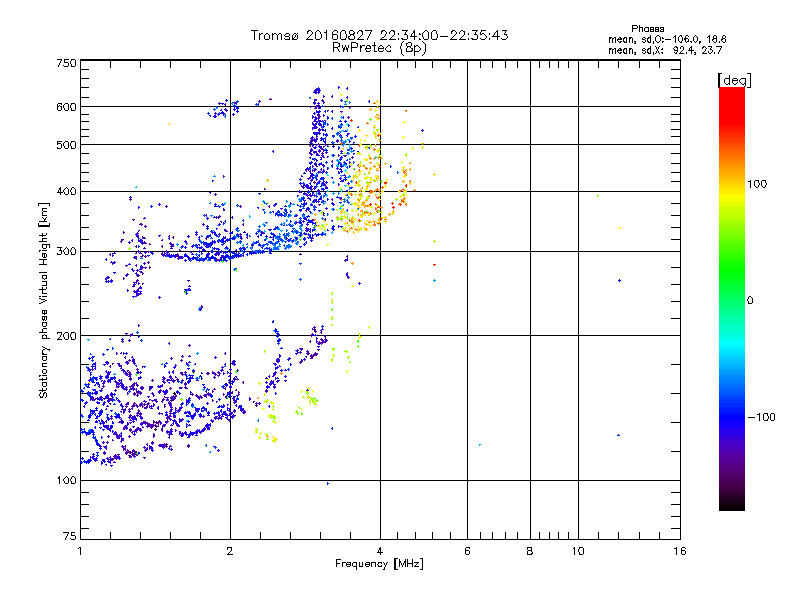Click the '6' frequency tick label
800x600 pixels.
pos(467,551)
